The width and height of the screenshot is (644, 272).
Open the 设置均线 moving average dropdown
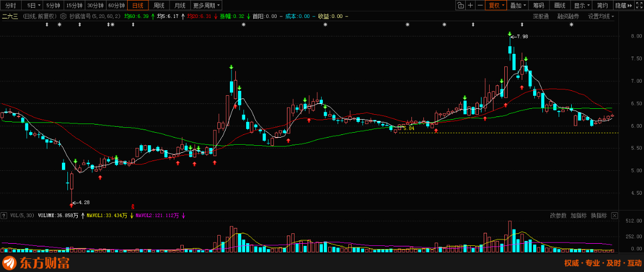point(601,16)
